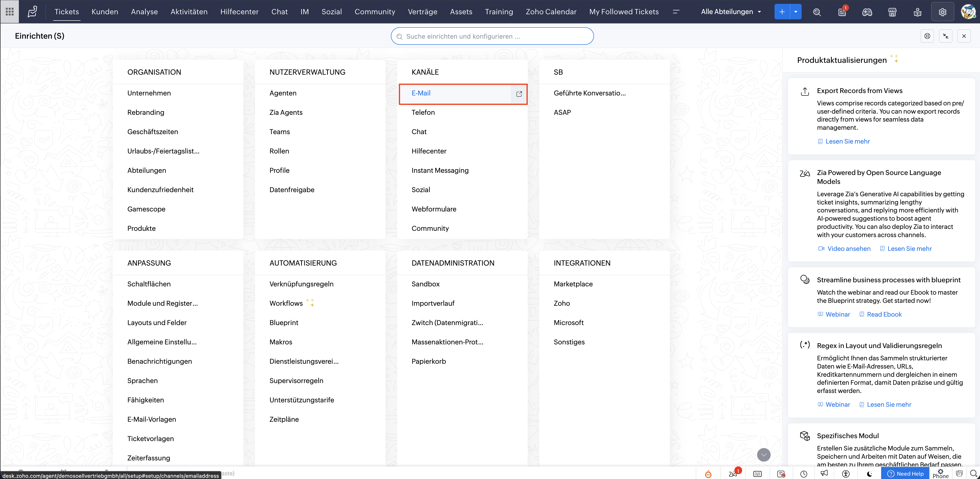Click the announcements megaphone icon at bottom
This screenshot has width=980, height=479.
click(824, 473)
